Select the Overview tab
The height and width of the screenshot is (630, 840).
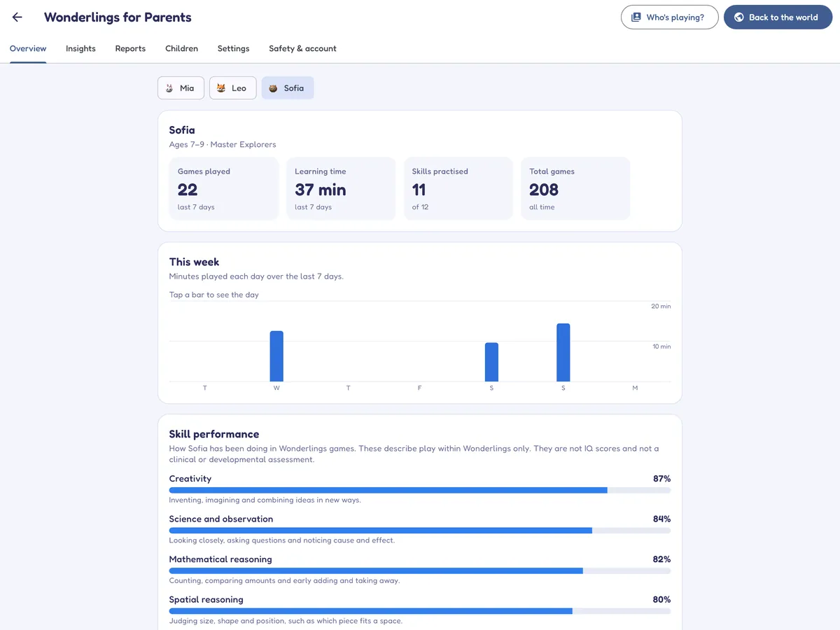click(x=28, y=49)
